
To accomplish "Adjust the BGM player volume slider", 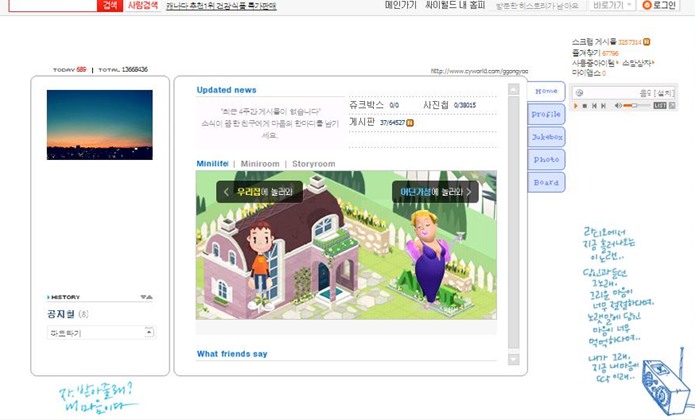I will click(636, 105).
